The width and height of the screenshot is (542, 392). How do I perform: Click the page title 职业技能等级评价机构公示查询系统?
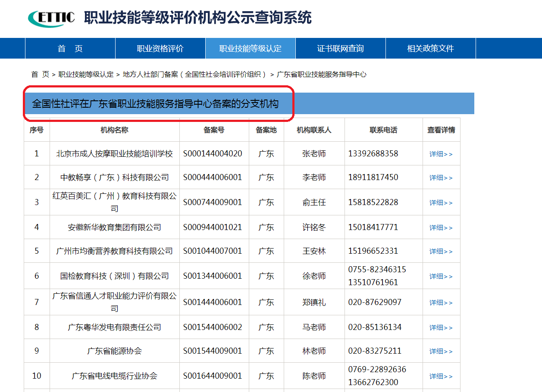click(x=197, y=18)
